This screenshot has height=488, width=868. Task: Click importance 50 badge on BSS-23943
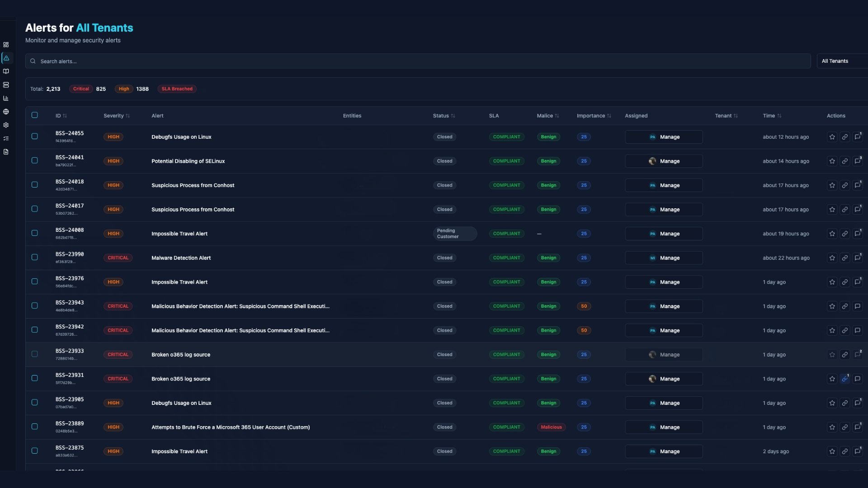pyautogui.click(x=584, y=306)
